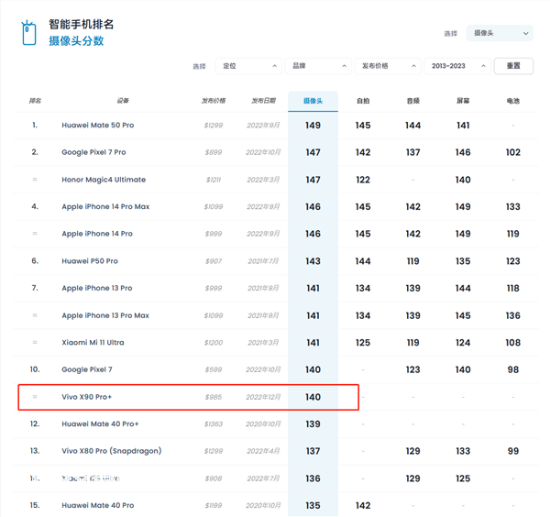Open Huawei Mate 40 Pro device link
The image size is (550, 517).
tap(98, 505)
